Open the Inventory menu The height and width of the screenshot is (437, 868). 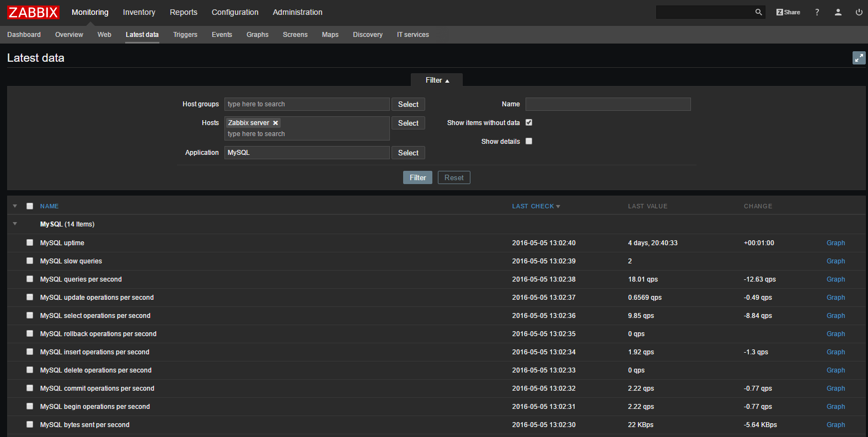pos(139,12)
